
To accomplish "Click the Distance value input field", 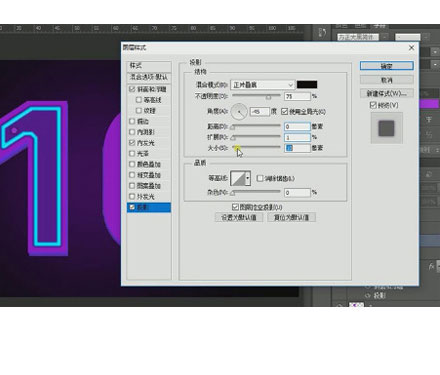I will 297,127.
